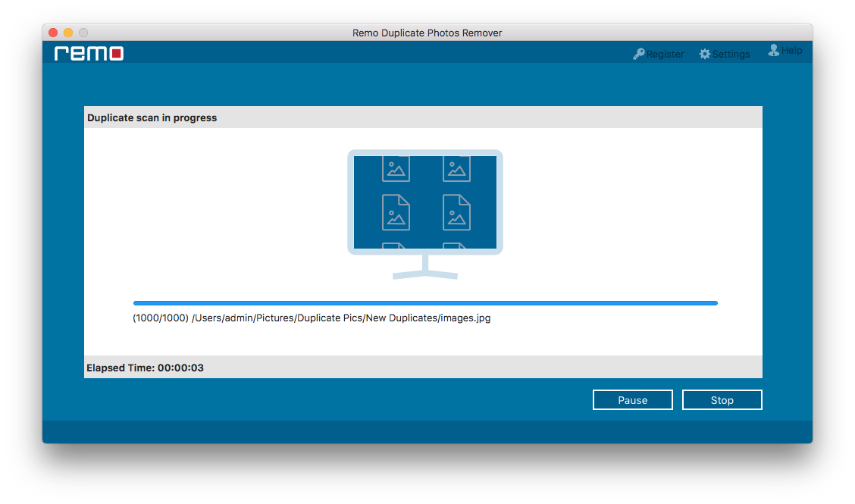Close the window with the red button
The width and height of the screenshot is (855, 504).
pyautogui.click(x=53, y=33)
